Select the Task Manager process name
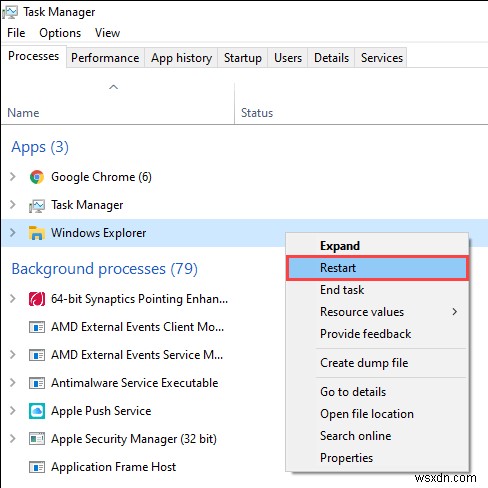The width and height of the screenshot is (488, 488). pos(87,205)
